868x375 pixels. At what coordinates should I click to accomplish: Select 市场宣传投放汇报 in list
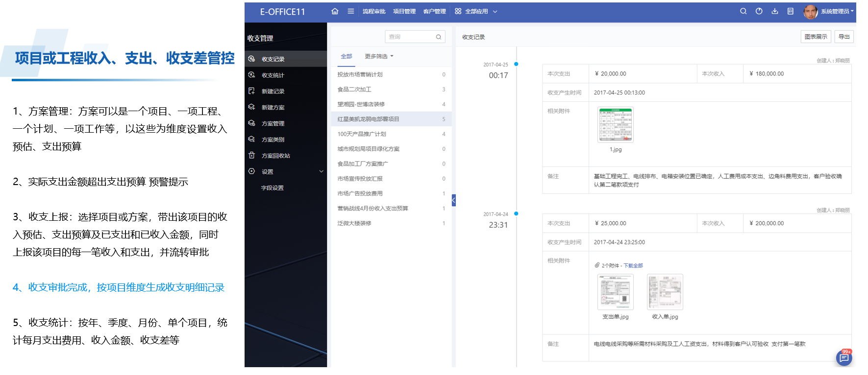click(x=391, y=179)
